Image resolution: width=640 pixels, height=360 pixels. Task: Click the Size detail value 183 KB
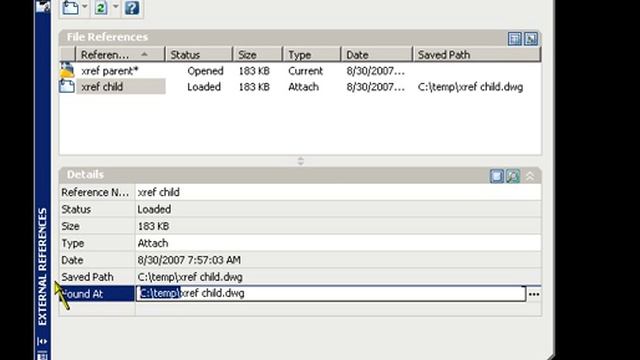click(153, 226)
